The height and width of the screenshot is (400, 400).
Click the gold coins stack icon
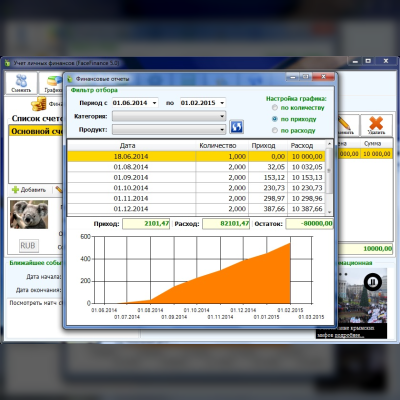coord(39,104)
